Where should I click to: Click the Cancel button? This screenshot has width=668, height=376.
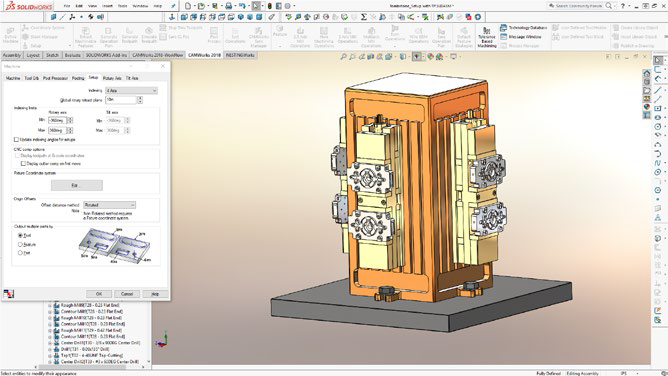tap(127, 294)
